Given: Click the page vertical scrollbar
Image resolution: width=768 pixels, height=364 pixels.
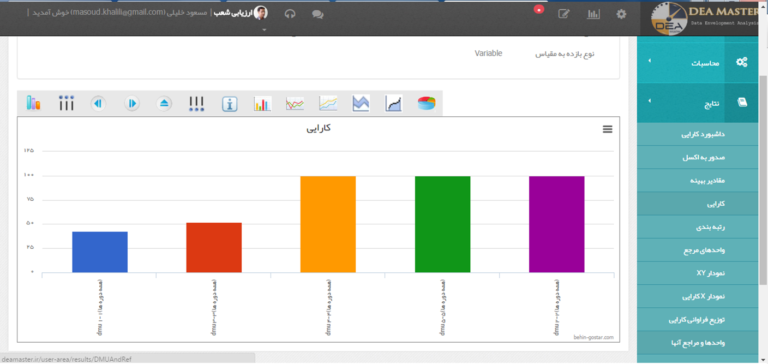Looking at the screenshot, I should tap(763, 181).
